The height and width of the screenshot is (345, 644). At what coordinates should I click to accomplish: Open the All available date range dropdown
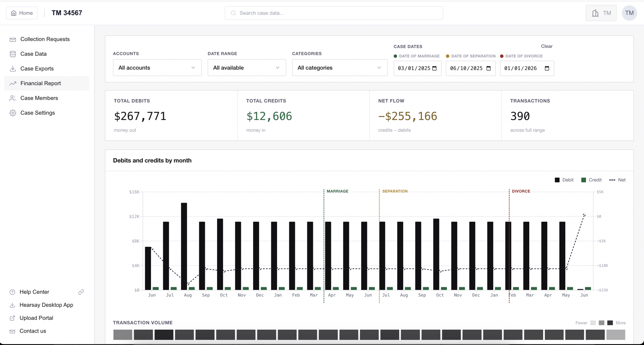coord(247,67)
